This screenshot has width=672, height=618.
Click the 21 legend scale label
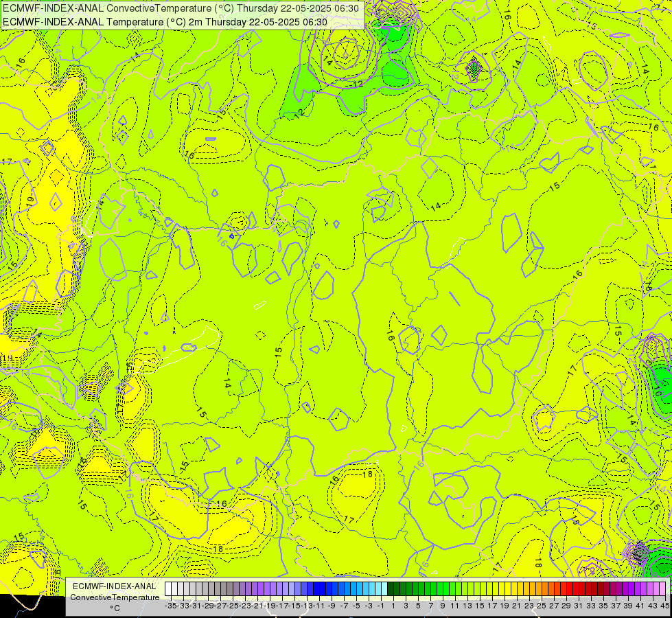516,606
